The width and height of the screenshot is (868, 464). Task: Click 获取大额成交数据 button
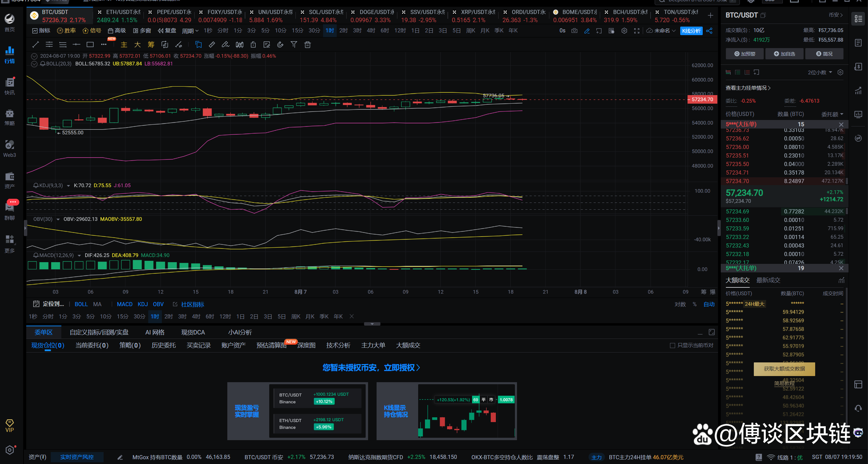[x=784, y=369]
